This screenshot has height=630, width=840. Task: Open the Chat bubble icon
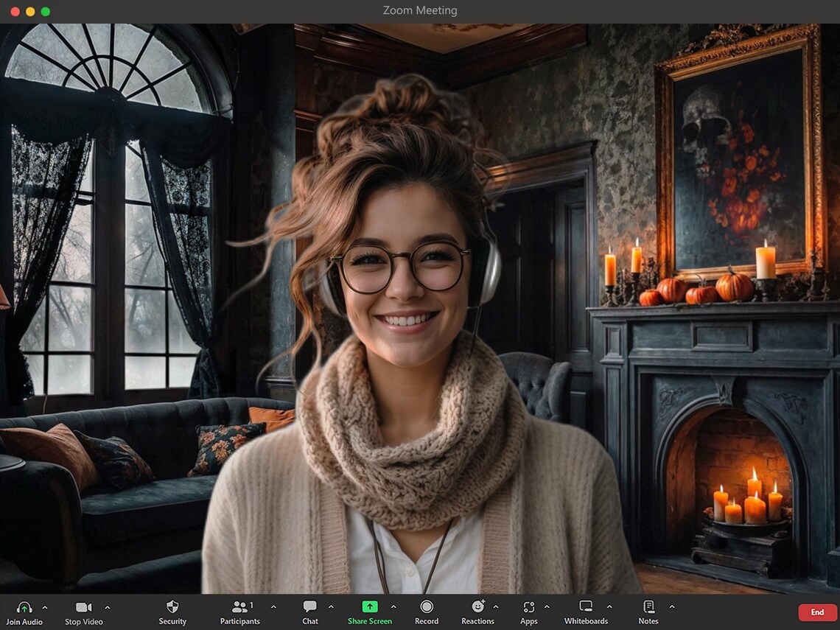309,606
